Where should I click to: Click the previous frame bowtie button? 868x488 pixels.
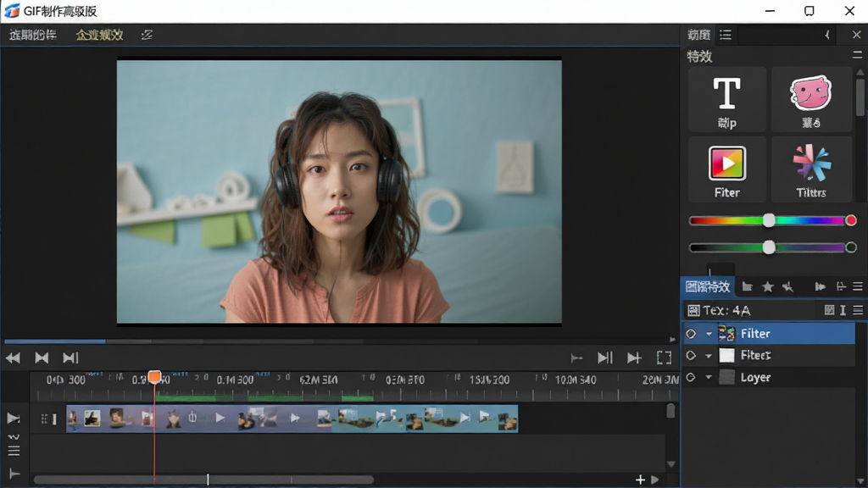[42, 358]
